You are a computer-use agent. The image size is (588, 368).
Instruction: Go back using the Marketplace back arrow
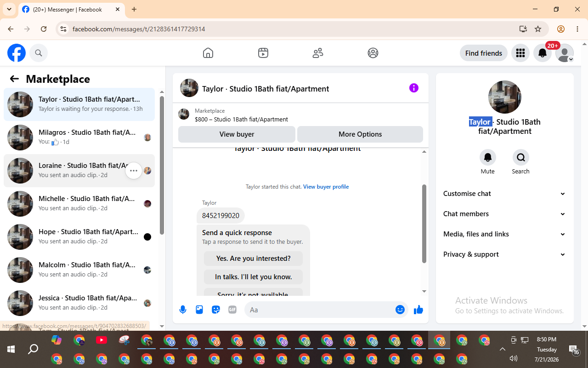coord(14,79)
